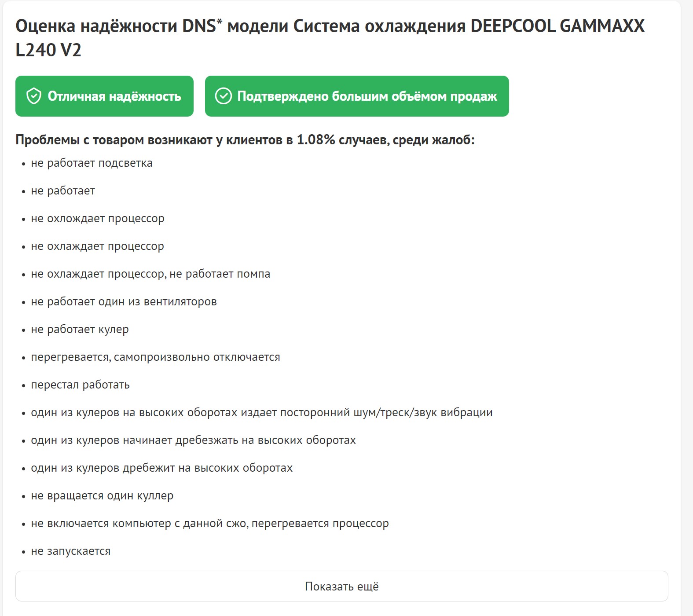
Task: Click "не охлаждает процессор, не работает помпа"
Action: point(150,274)
